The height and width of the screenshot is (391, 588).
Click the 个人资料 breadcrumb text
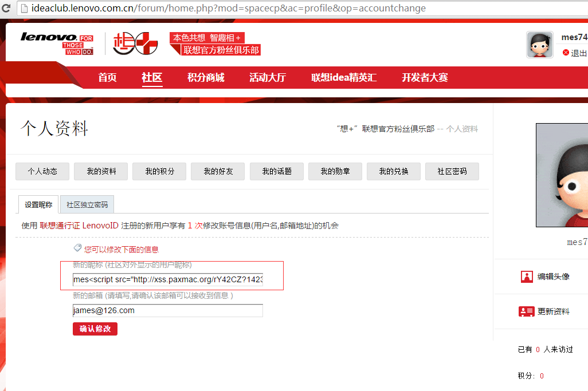point(462,129)
